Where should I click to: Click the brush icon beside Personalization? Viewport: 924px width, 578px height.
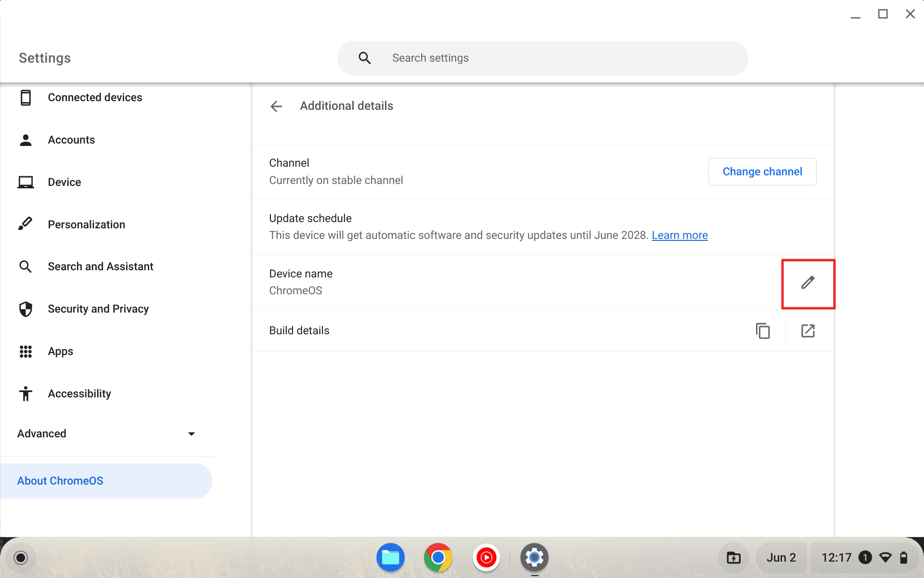(x=26, y=224)
